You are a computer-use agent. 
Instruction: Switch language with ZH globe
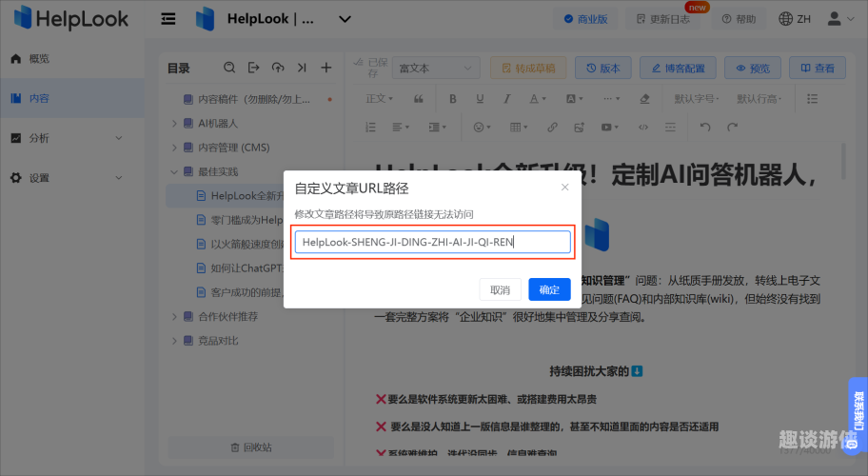point(795,19)
